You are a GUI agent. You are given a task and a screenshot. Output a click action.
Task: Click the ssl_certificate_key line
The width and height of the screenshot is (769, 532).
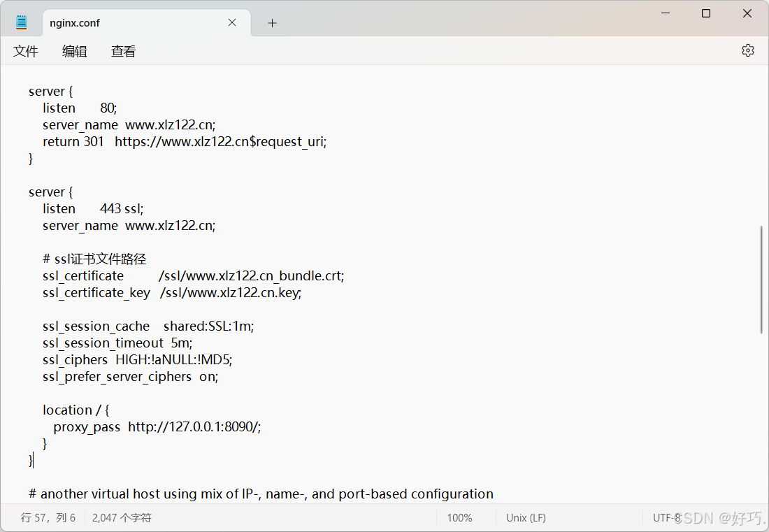[x=172, y=293]
